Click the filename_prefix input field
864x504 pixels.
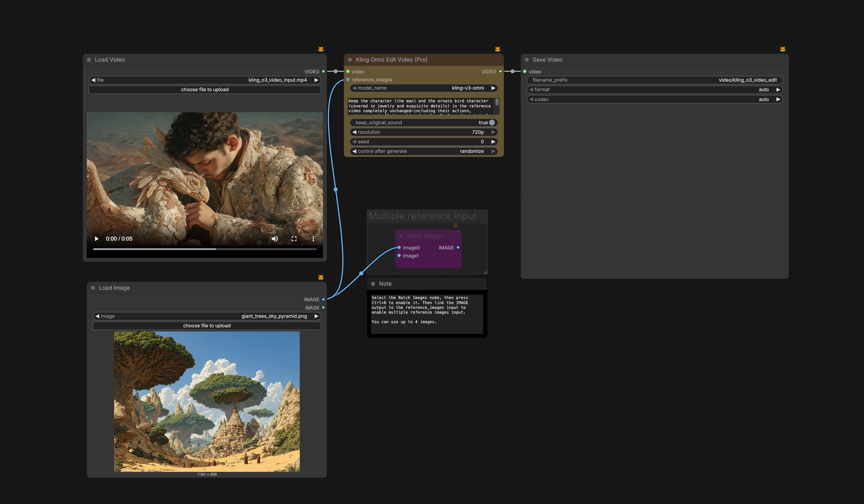(x=654, y=80)
